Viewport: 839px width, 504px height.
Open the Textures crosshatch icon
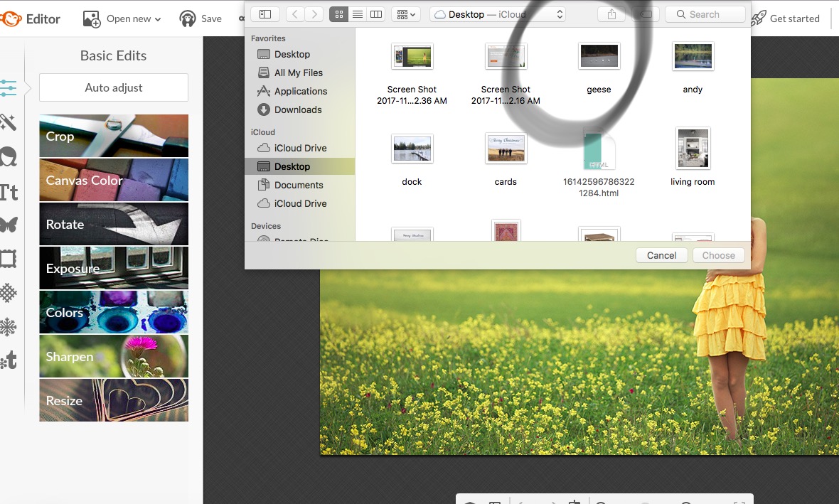click(x=8, y=293)
